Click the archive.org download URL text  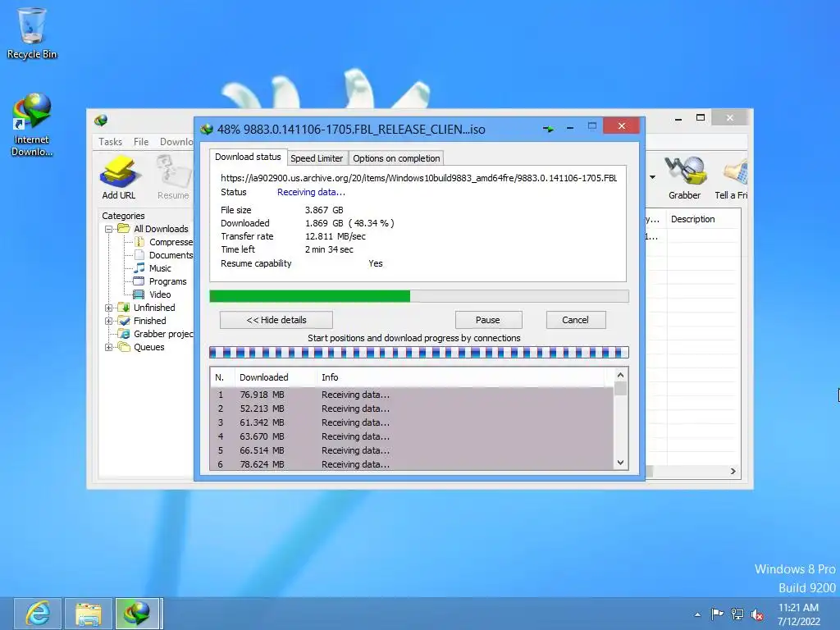[x=419, y=178]
